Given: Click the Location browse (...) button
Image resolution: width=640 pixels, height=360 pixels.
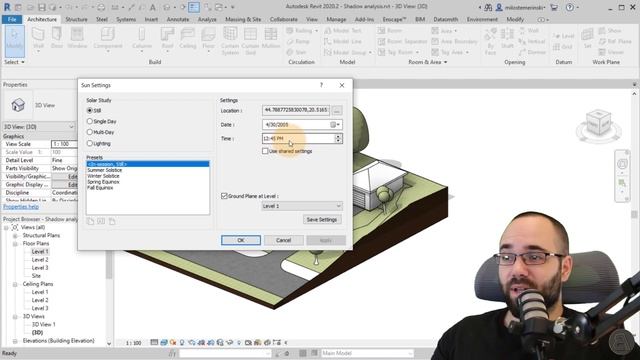Looking at the screenshot, I should (337, 110).
